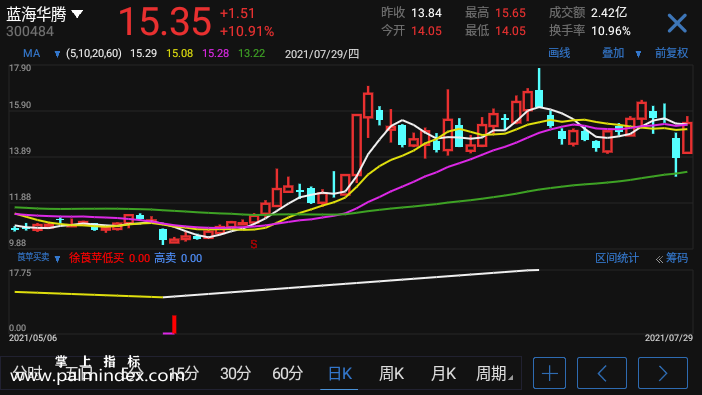Open the MA indicator dropdown
The image size is (702, 395).
tap(57, 54)
